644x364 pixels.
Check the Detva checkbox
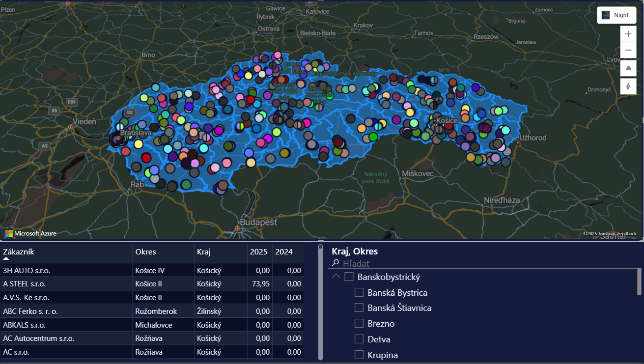(359, 339)
